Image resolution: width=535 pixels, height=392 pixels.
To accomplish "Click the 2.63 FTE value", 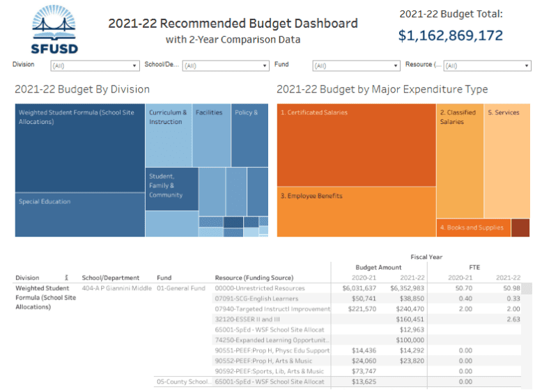I will coord(513,320).
